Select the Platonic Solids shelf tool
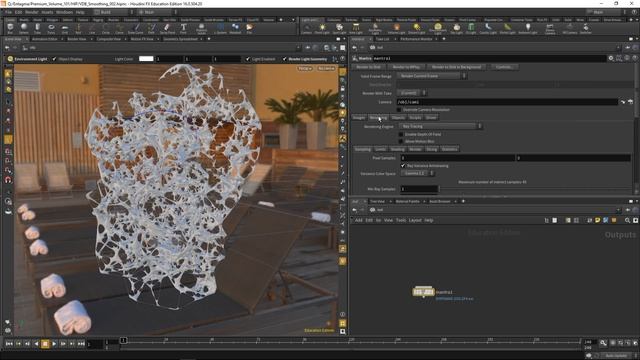640x360 pixels. tap(201, 28)
